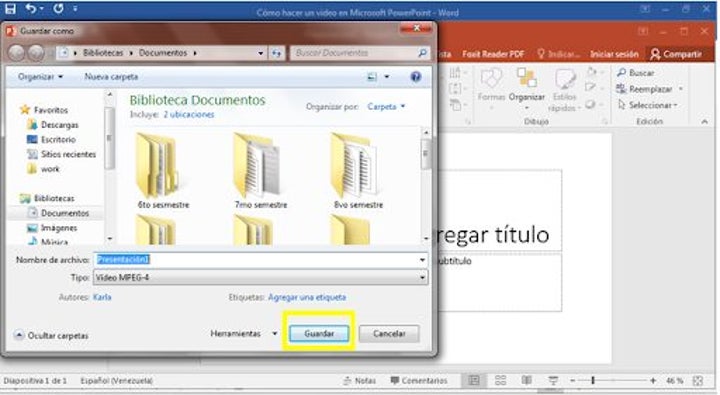Open the 7mo semestre folder
The height and width of the screenshot is (395, 720).
260,171
